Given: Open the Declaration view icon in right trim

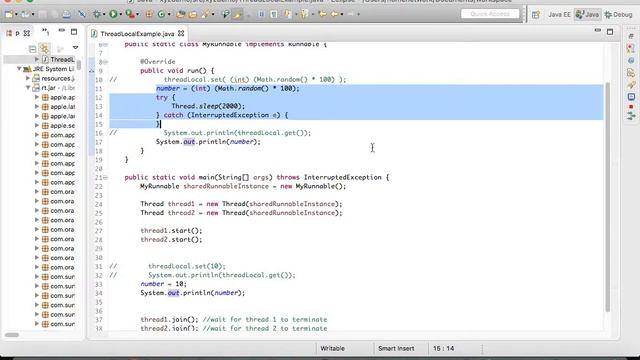Looking at the screenshot, I should click(631, 73).
